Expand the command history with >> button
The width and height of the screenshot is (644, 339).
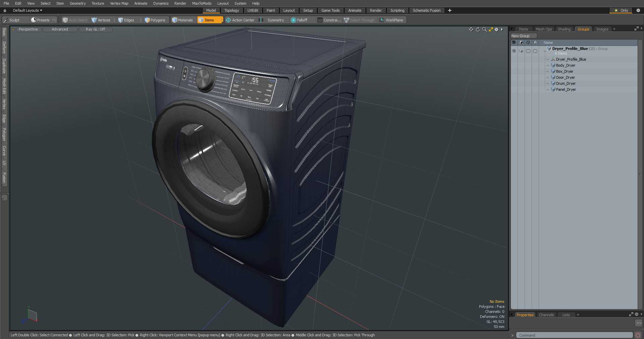coord(639,323)
